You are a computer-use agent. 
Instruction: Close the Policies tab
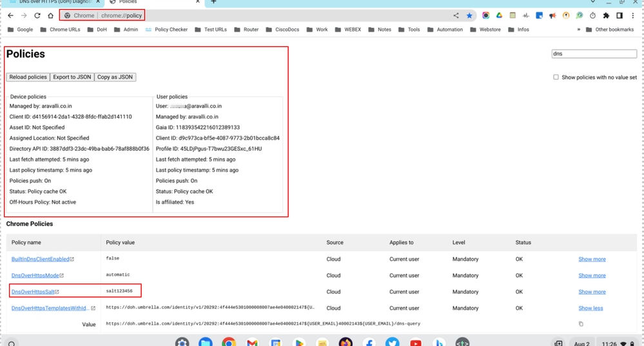(x=197, y=2)
